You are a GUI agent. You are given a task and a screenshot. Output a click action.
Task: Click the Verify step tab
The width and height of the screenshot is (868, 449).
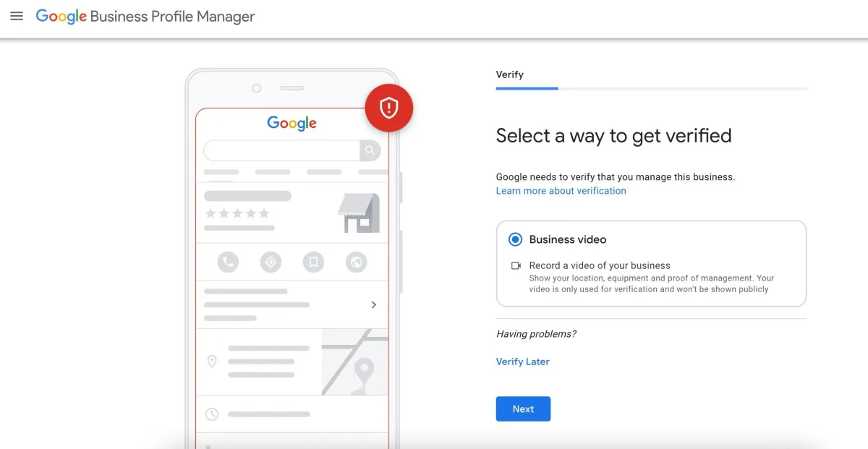point(510,74)
